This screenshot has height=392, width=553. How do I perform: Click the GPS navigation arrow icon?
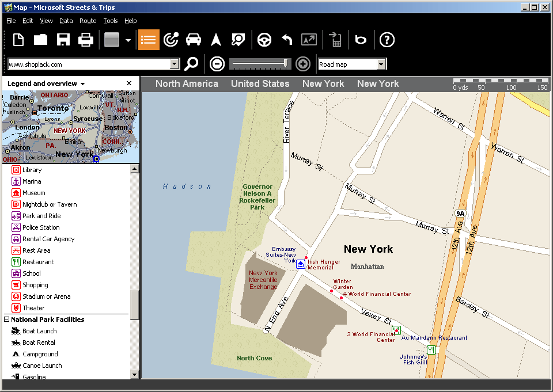[x=216, y=40]
